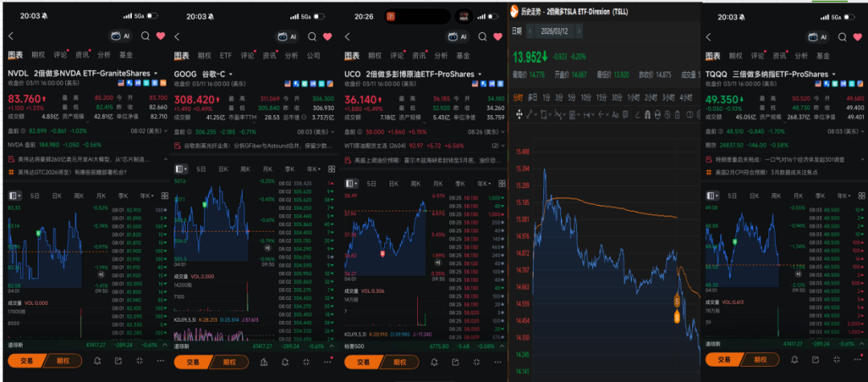This screenshot has width=868, height=382.
Task: Share the UCO quote via share icon
Action: coord(455,362)
